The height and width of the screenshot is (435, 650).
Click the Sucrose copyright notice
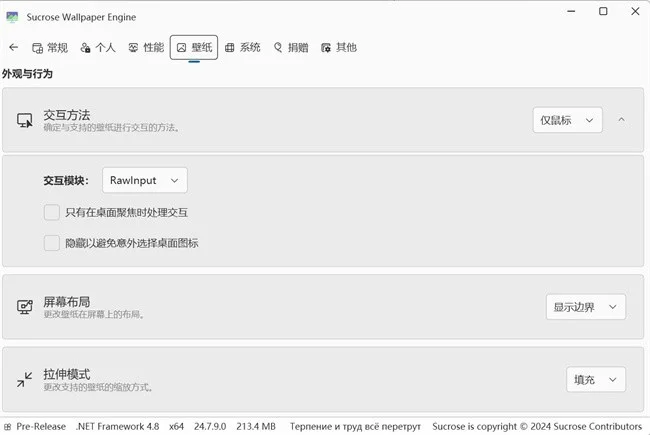coord(537,427)
